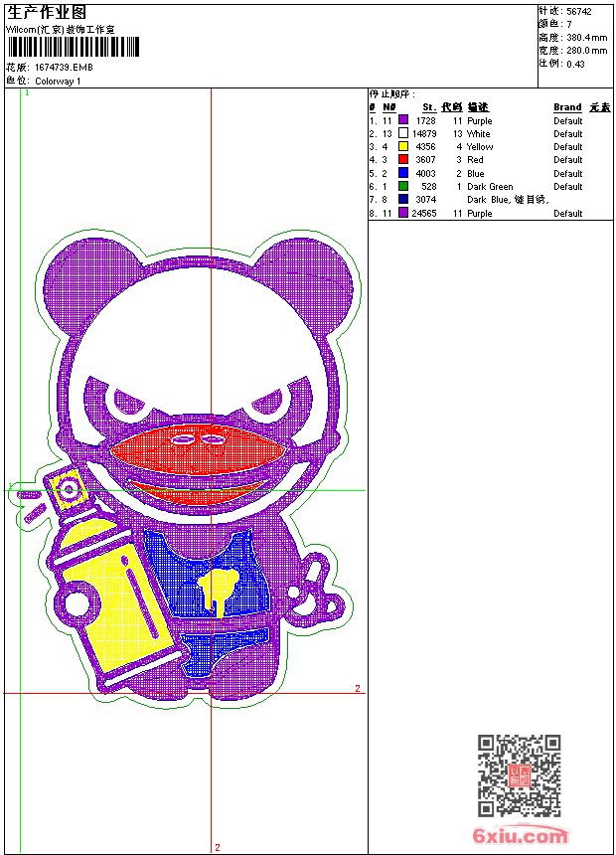Select stitch count '4356'
This screenshot has height=855, width=616.
click(426, 147)
